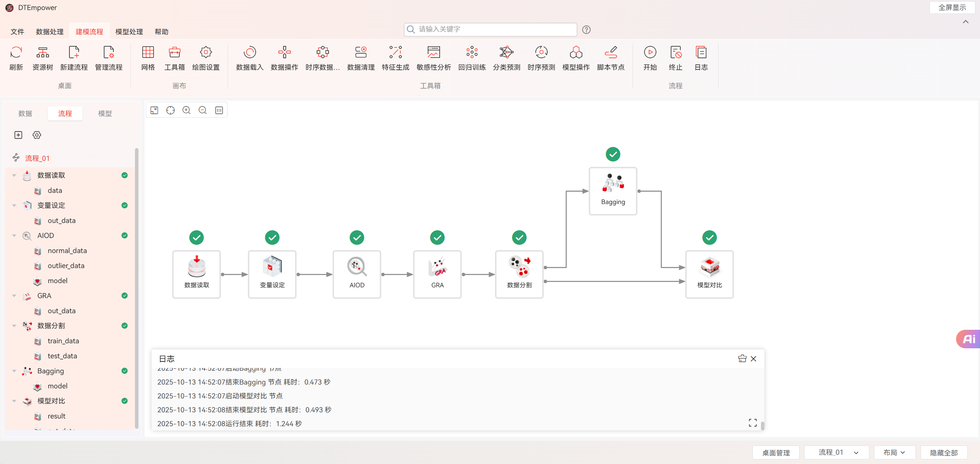Click green status check beside AIOD in tree
This screenshot has width=980, height=464.
[x=125, y=235]
